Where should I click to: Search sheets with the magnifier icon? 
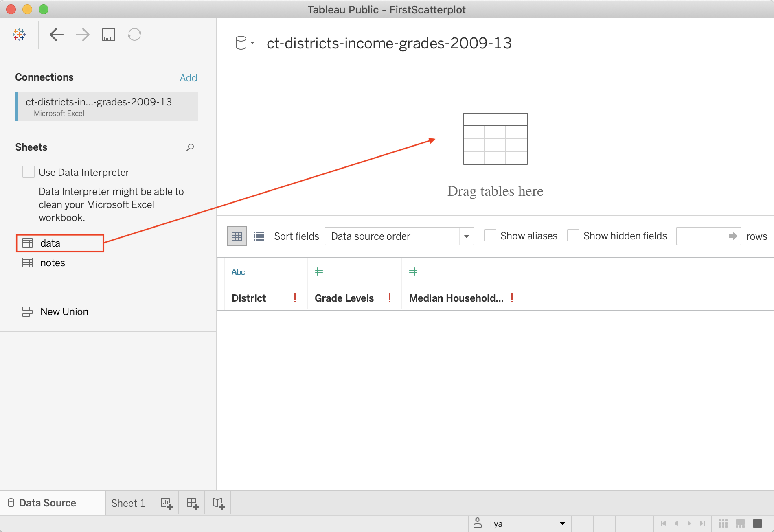(190, 147)
